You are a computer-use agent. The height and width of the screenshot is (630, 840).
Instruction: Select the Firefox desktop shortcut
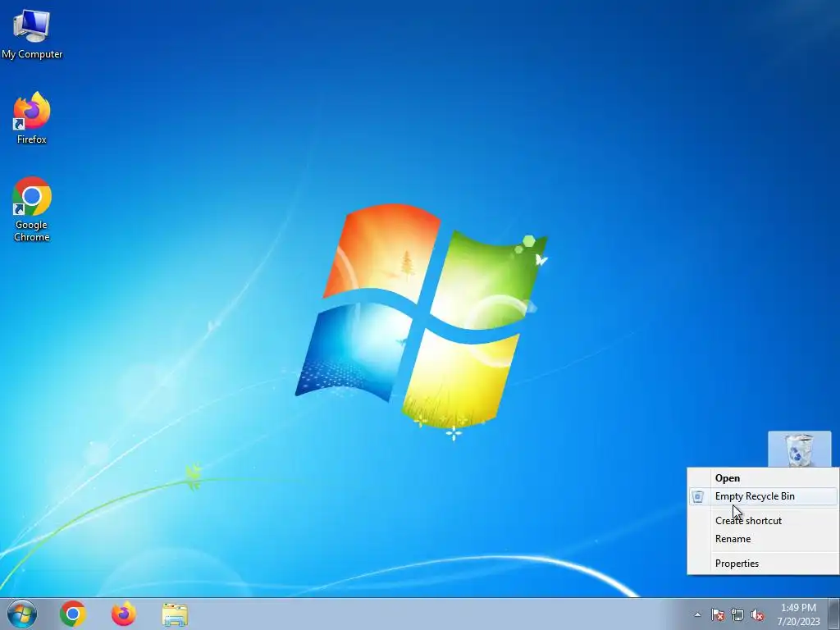click(x=32, y=118)
